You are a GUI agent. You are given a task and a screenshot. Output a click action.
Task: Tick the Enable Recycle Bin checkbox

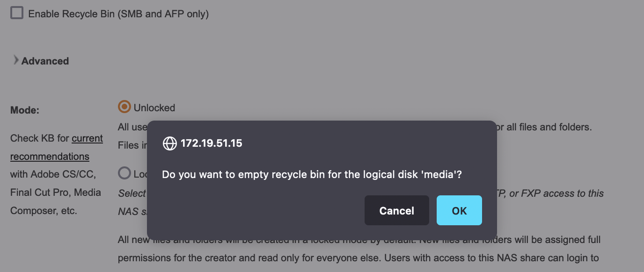(17, 13)
